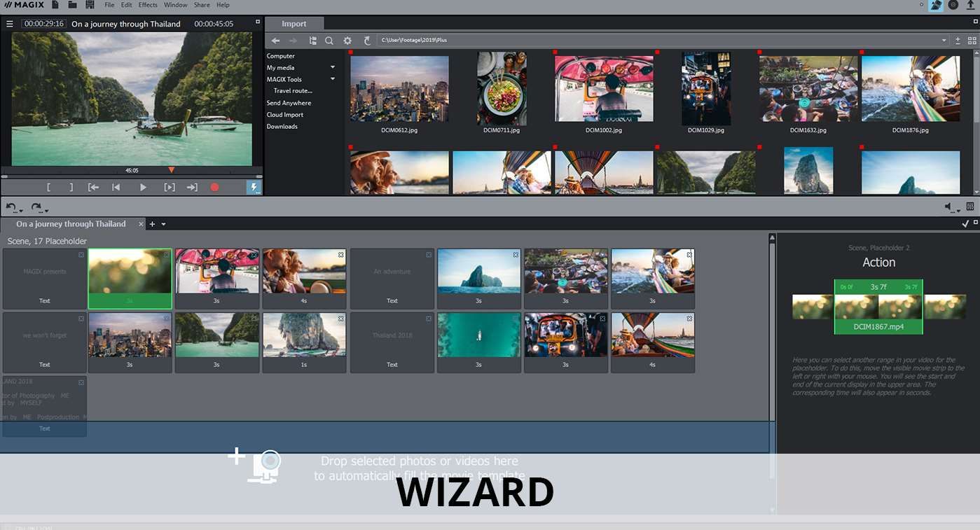Add a new movie tab with plus
The width and height of the screenshot is (980, 530).
click(x=152, y=224)
